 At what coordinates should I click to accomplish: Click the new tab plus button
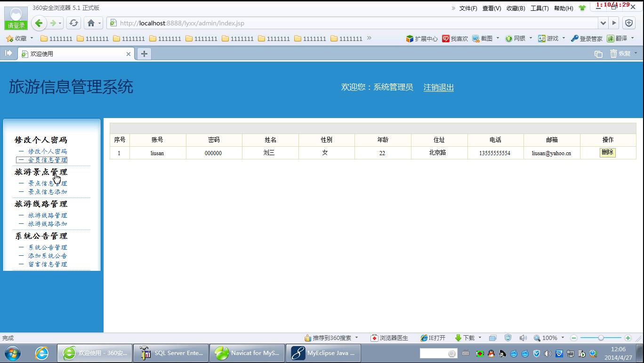coord(144,54)
